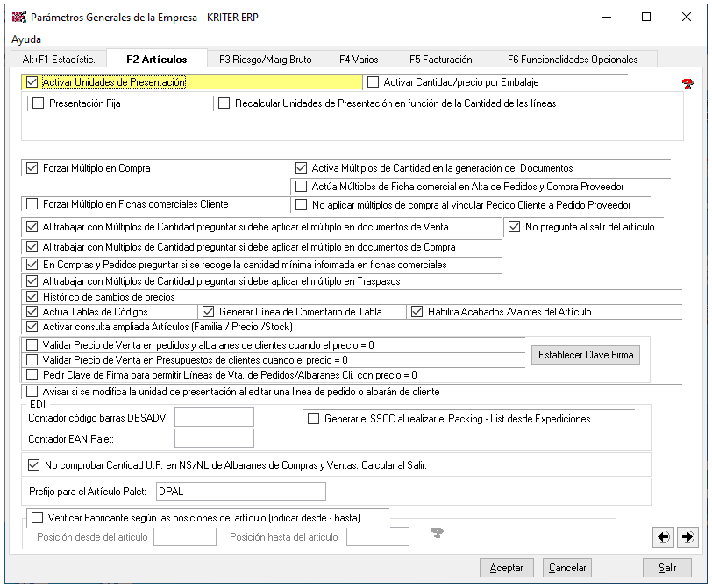Viewport: 712px width, 588px height.
Task: Select the F2 Artículos tab
Action: click(157, 59)
